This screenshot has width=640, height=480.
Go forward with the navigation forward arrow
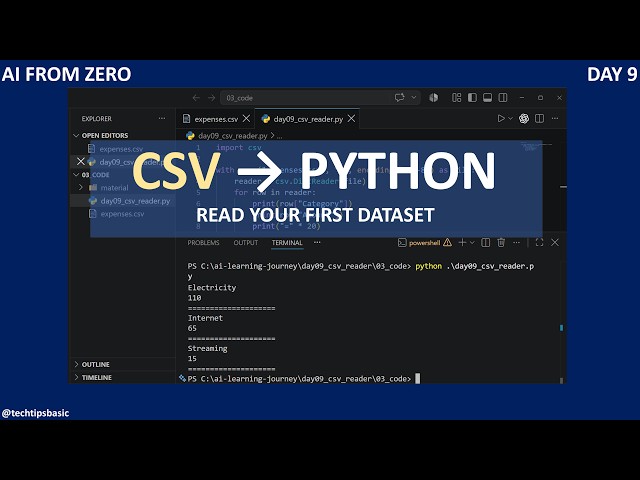(x=211, y=98)
